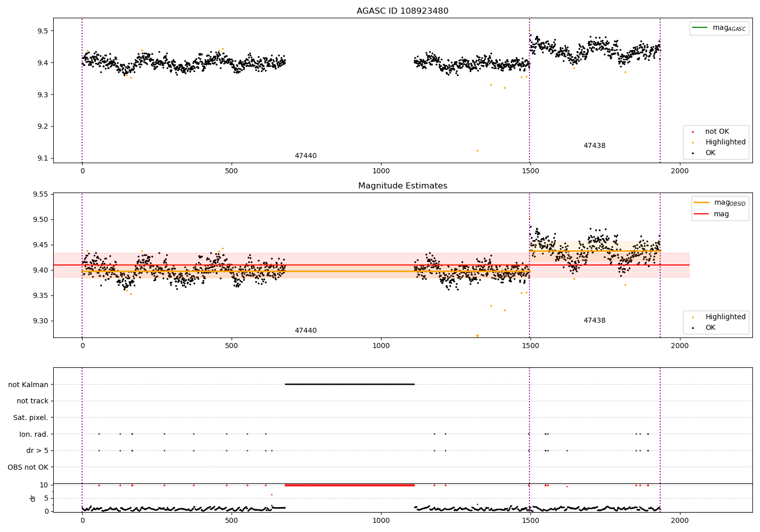Click the 9.55 y-axis tick label
The width and height of the screenshot is (760, 532).
pos(41,195)
